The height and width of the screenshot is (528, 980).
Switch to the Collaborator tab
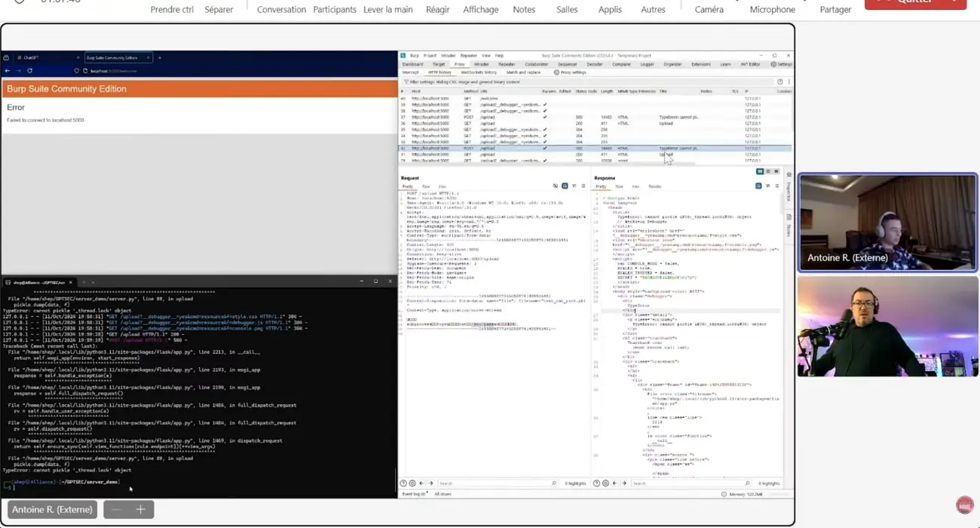point(537,64)
